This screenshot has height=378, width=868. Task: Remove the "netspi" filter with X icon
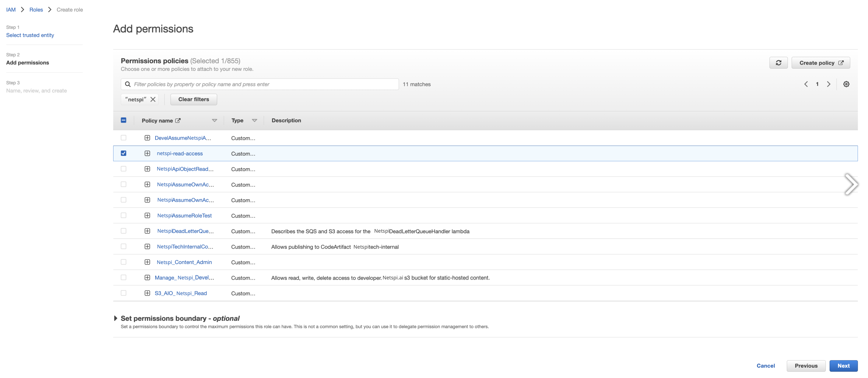click(153, 99)
